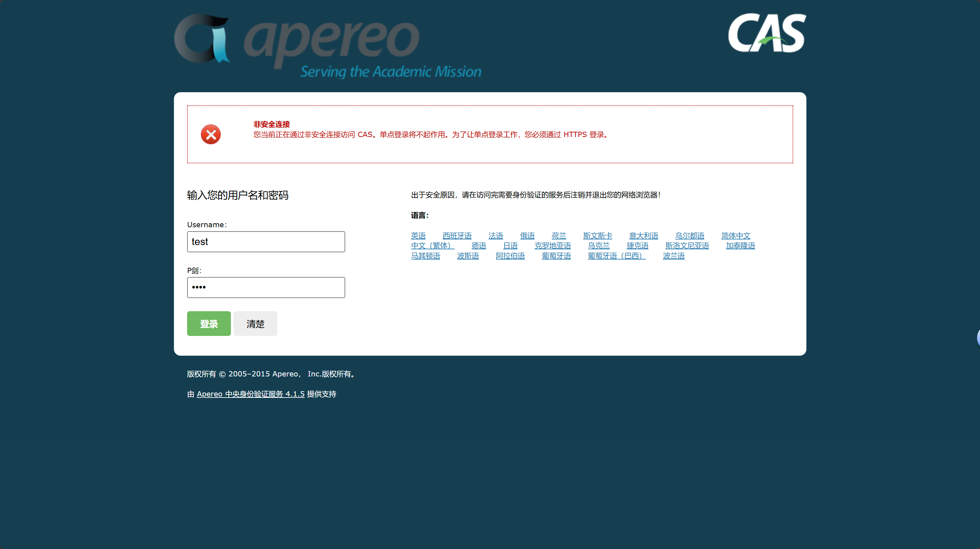The image size is (980, 549).
Task: Choose the 意大利语 language link
Action: 643,235
